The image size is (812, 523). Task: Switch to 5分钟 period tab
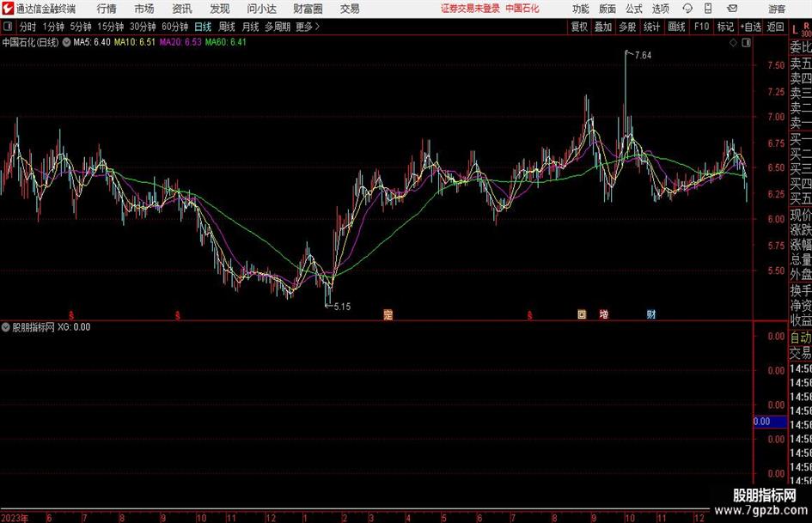tap(81, 27)
